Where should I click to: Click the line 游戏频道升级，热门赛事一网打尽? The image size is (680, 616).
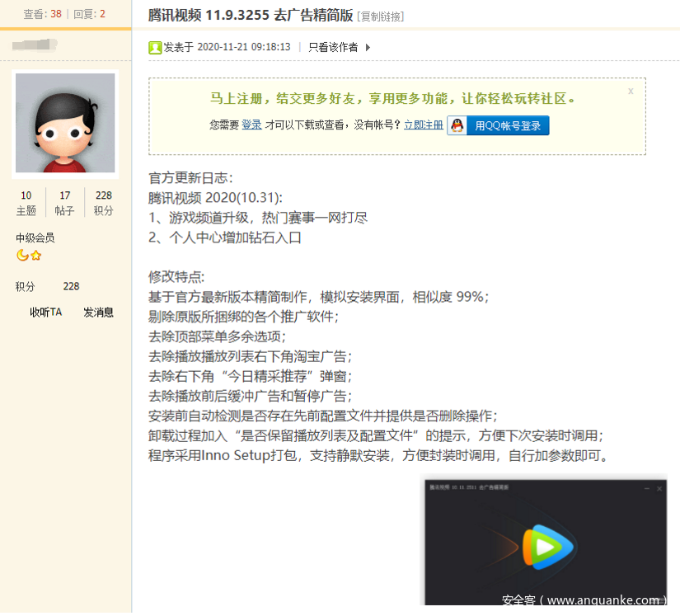click(x=258, y=218)
